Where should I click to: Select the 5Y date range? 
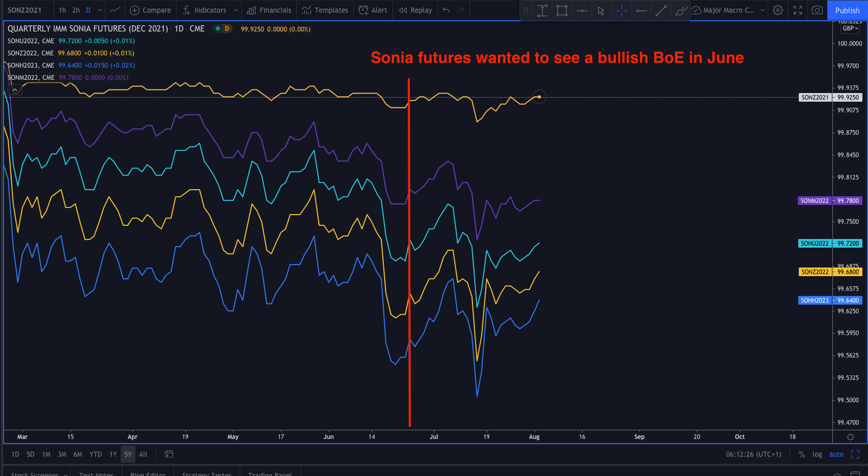(x=128, y=454)
